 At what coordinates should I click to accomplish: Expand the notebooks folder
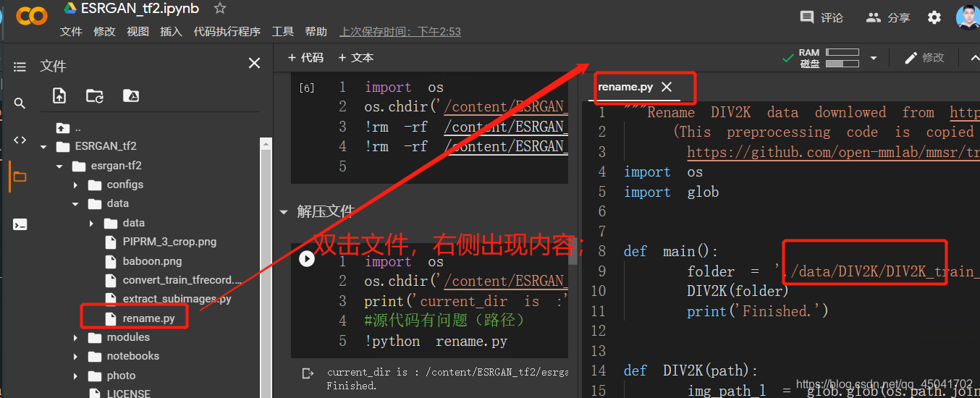(75, 356)
